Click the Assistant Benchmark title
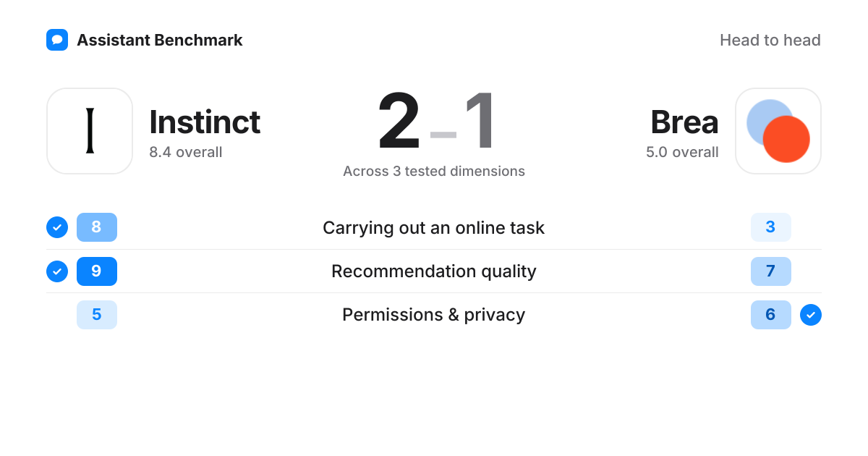This screenshot has width=868, height=456. pyautogui.click(x=160, y=41)
